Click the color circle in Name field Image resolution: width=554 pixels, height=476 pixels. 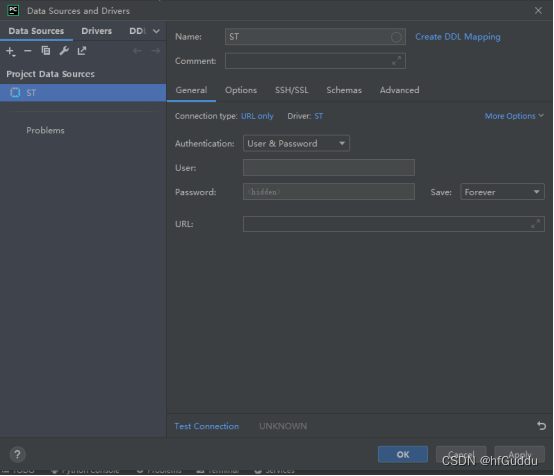(396, 37)
